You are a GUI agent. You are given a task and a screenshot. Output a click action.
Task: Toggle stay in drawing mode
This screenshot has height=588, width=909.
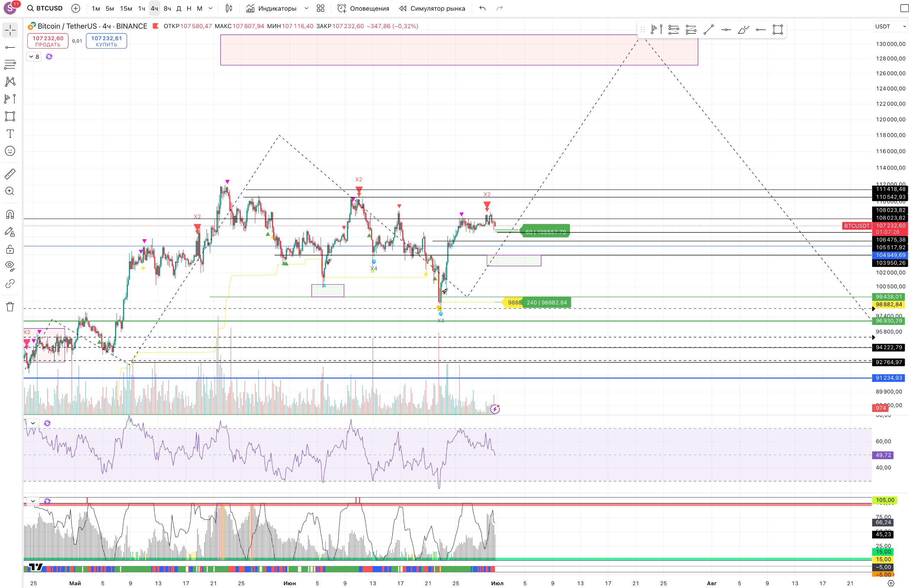click(10, 232)
